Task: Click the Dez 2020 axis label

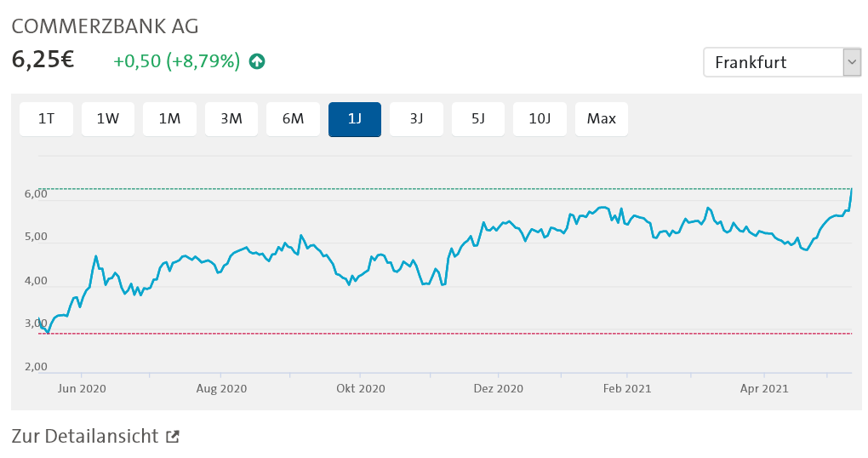Action: tap(498, 389)
